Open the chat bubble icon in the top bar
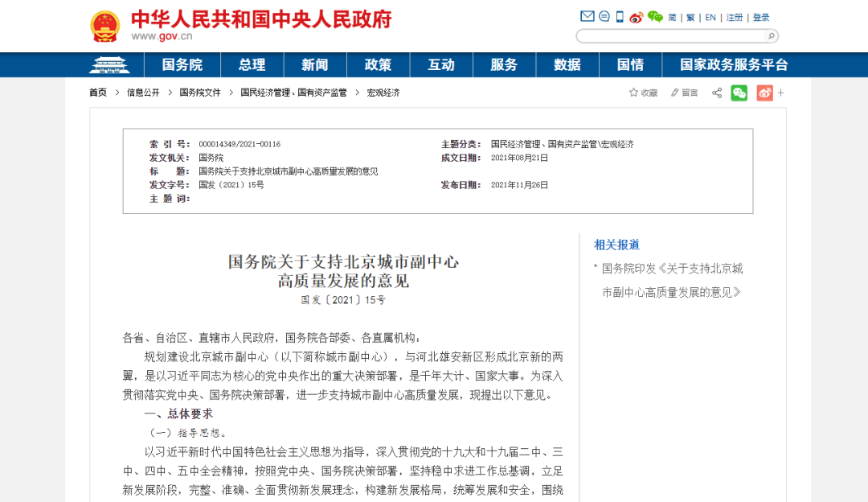The height and width of the screenshot is (502, 868). pyautogui.click(x=604, y=15)
